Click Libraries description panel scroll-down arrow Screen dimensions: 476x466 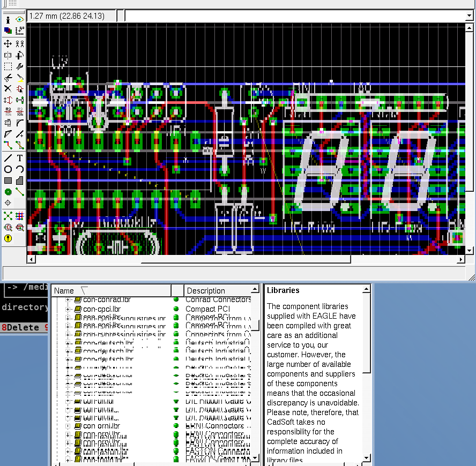pos(367,458)
